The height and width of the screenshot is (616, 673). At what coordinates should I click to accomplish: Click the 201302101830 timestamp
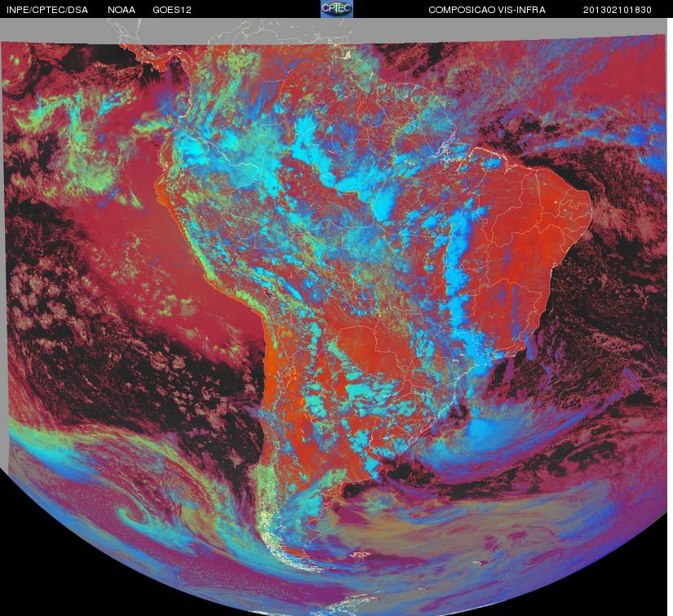(618, 10)
